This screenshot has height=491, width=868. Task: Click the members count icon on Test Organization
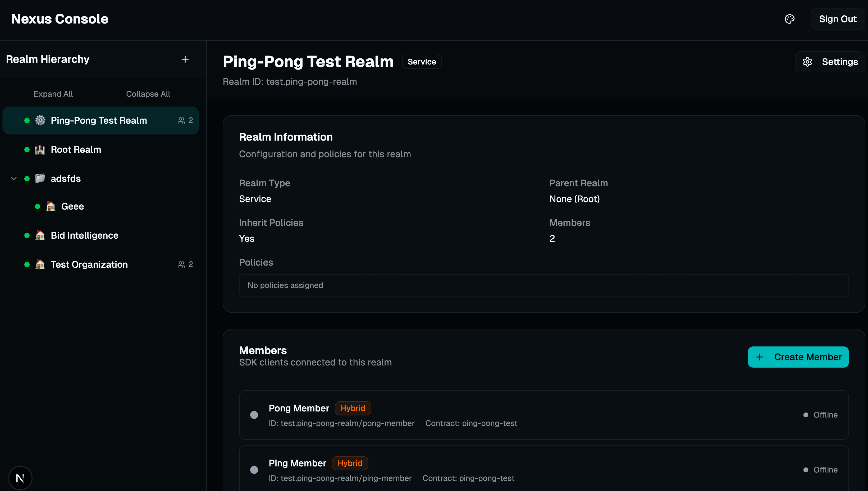(x=181, y=264)
